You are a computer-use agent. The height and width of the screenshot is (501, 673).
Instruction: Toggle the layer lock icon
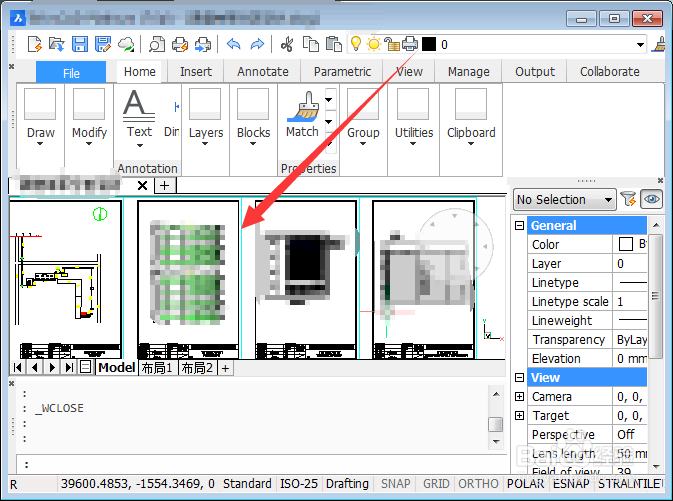pyautogui.click(x=391, y=44)
